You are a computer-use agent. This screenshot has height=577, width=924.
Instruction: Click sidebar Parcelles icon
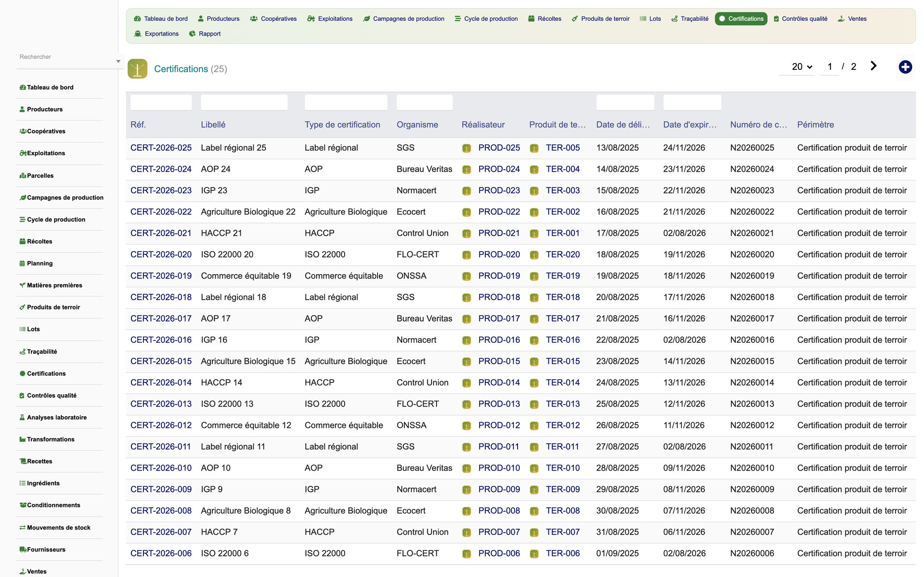[23, 176]
